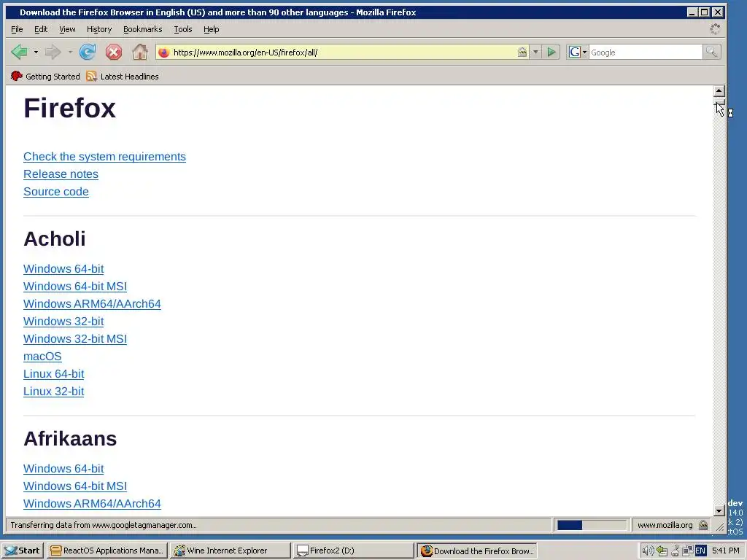Screen dimensions: 747x560
Task: Open the search engine selector dropdown
Action: point(584,52)
